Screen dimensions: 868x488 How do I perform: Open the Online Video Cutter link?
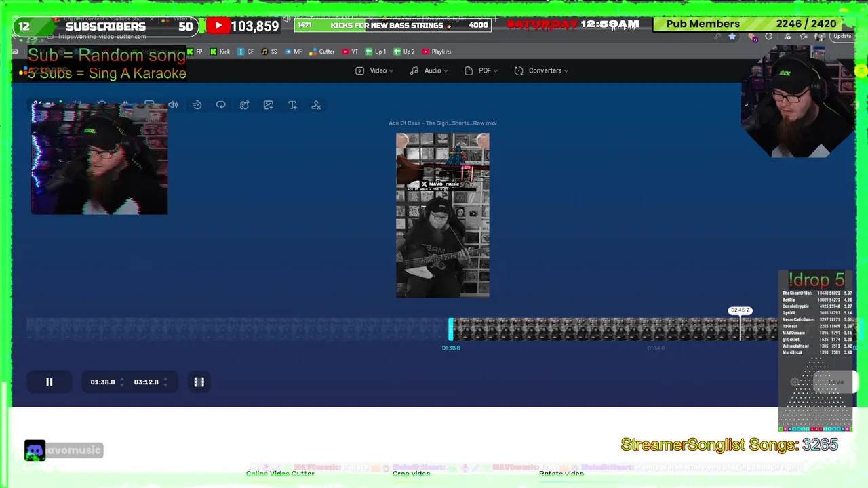(x=280, y=474)
